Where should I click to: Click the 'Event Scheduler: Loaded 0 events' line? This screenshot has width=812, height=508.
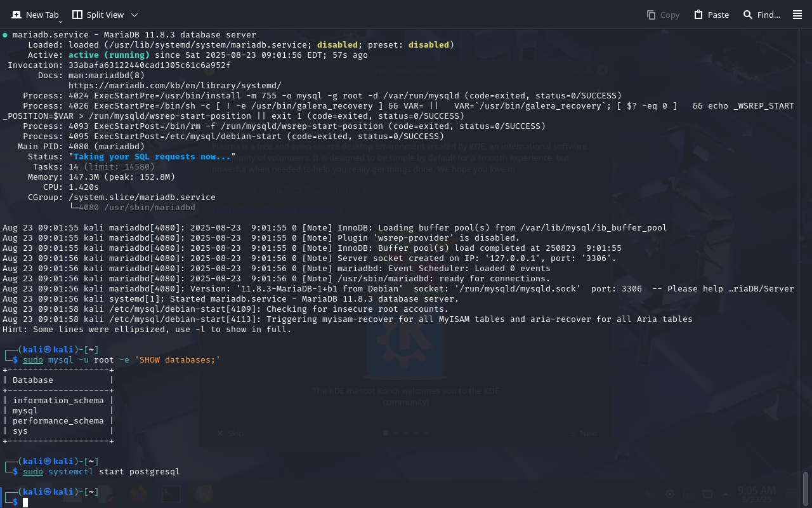click(x=276, y=269)
